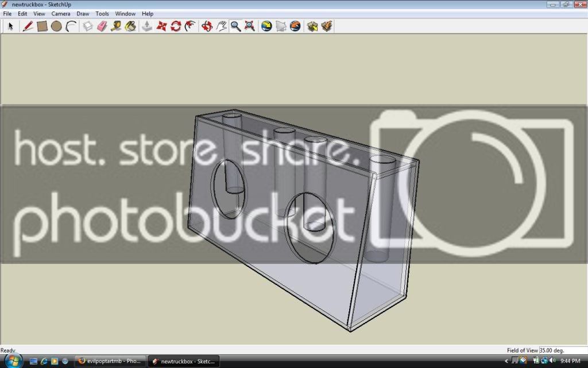The height and width of the screenshot is (368, 588).
Task: Choose the Select arrow tool
Action: pyautogui.click(x=10, y=26)
